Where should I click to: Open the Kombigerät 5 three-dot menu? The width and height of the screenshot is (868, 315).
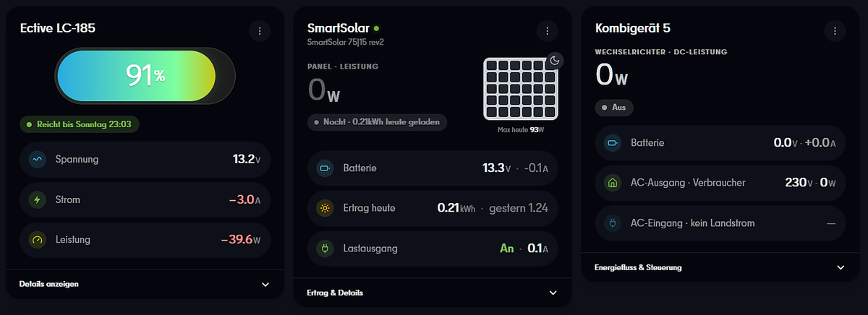coord(835,31)
